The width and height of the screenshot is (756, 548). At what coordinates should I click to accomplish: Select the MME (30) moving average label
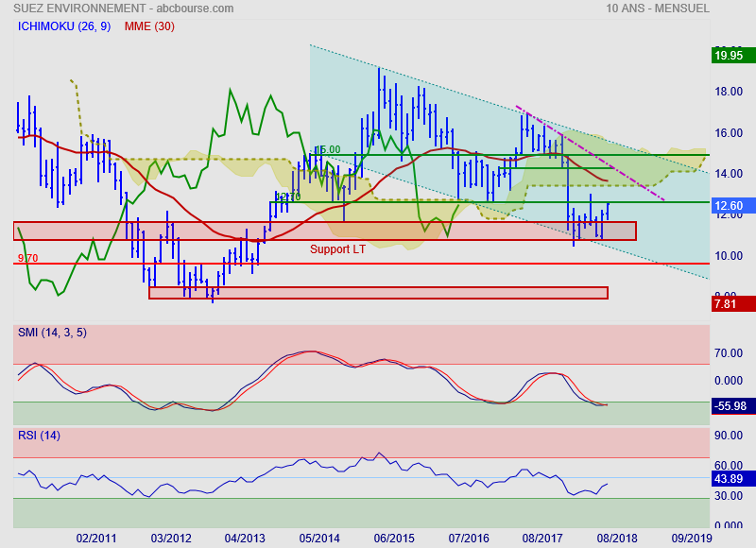tap(149, 26)
